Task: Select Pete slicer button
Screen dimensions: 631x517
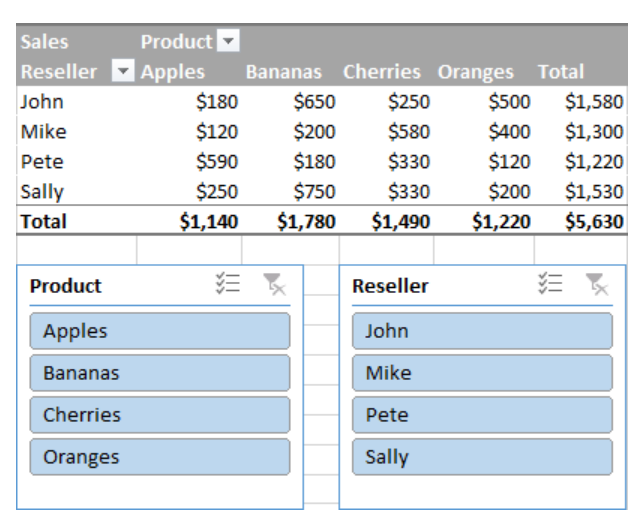Action: tap(482, 415)
